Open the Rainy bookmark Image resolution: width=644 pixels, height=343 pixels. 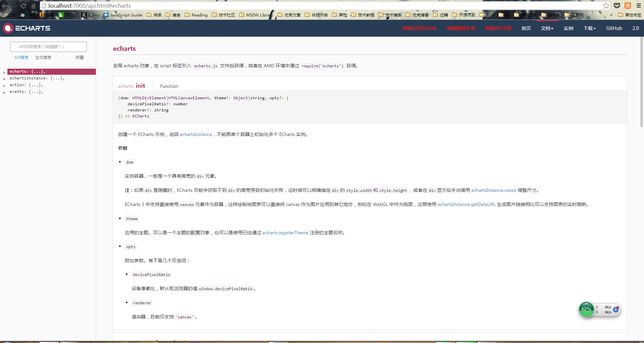pyautogui.click(x=90, y=15)
